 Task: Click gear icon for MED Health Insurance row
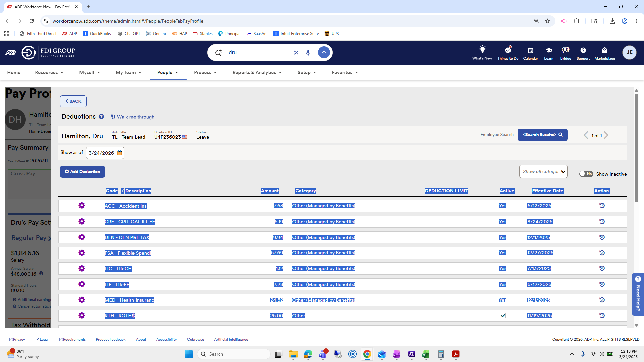pyautogui.click(x=82, y=300)
